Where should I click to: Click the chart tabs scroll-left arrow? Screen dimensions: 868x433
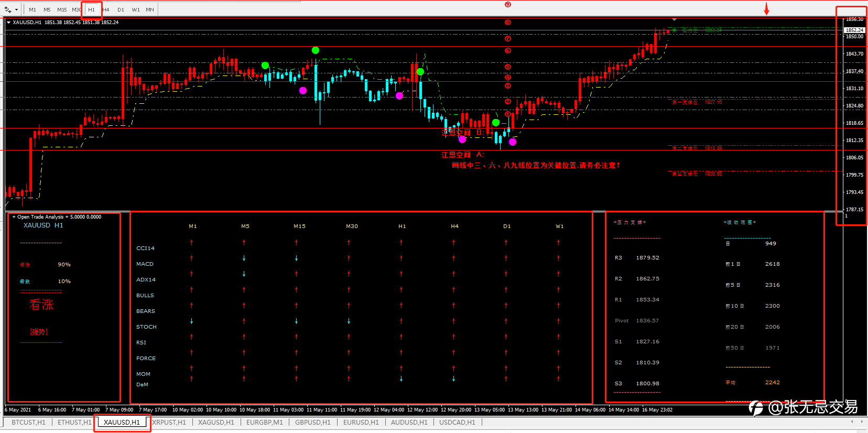pos(852,421)
